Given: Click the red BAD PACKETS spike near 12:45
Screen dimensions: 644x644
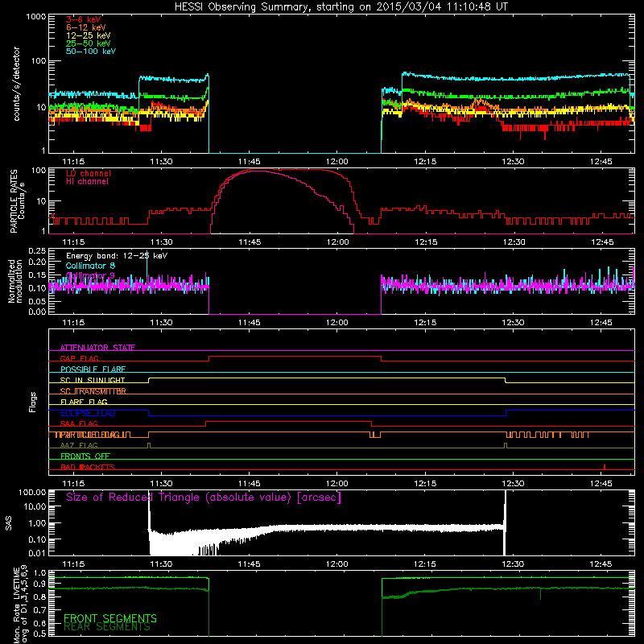Looking at the screenshot, I should [605, 467].
